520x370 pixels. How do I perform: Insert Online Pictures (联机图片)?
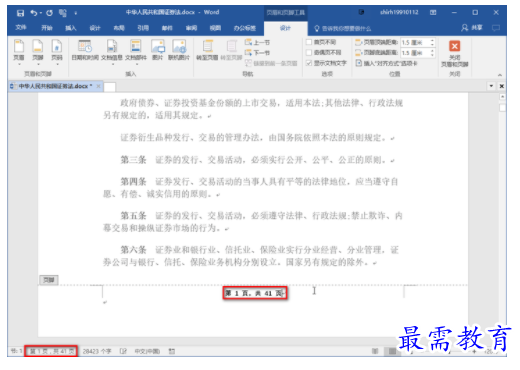coord(179,50)
